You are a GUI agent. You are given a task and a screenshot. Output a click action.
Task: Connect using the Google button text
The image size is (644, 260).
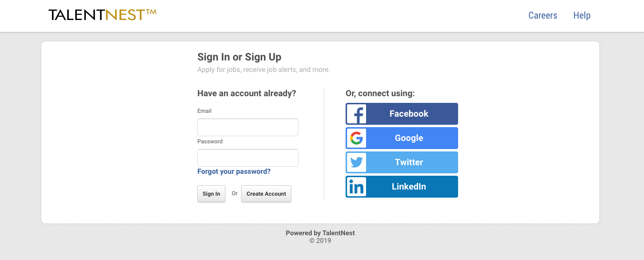coord(409,138)
